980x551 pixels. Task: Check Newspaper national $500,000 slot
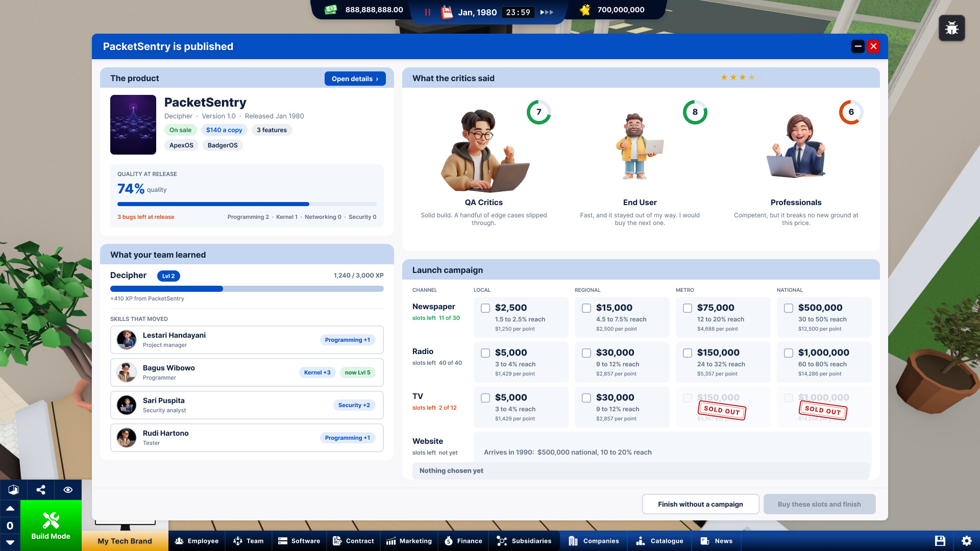(789, 308)
